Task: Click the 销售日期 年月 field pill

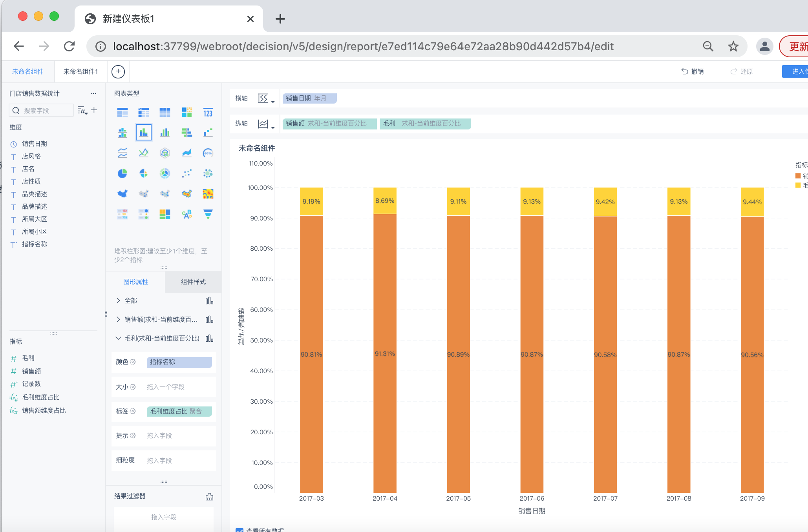Action: coord(309,98)
